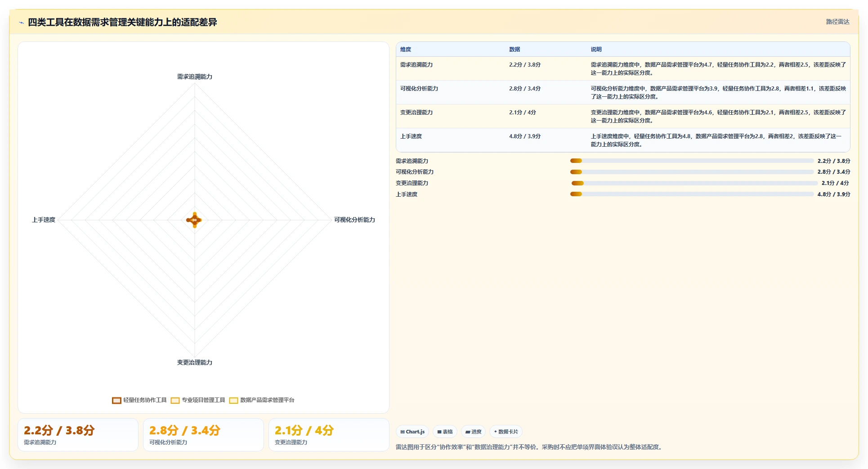
Task: Click the 需求追溯能力 progress list label
Action: tap(412, 161)
